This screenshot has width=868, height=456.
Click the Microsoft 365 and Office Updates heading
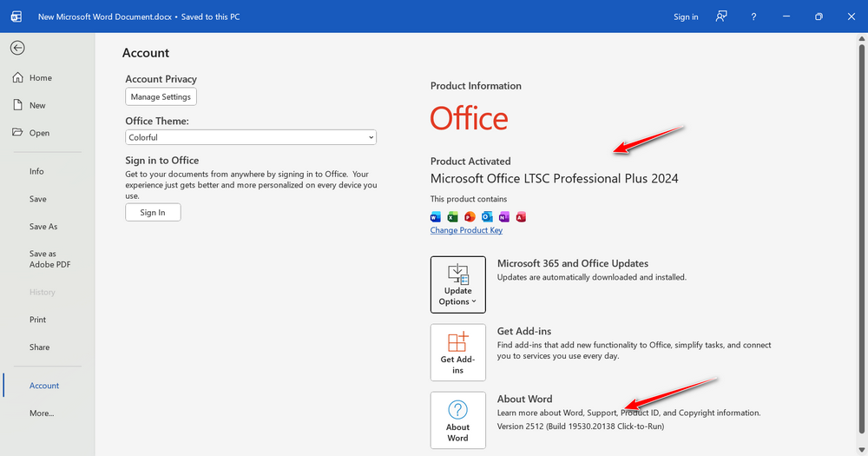(572, 263)
